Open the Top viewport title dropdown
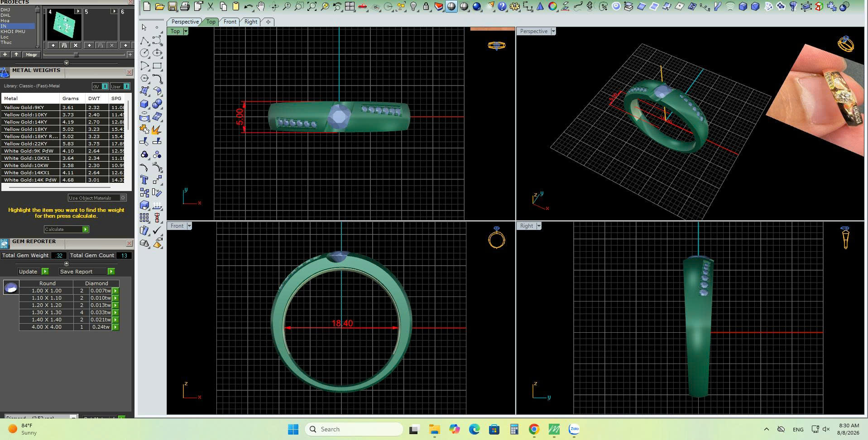The image size is (868, 440). coord(186,31)
